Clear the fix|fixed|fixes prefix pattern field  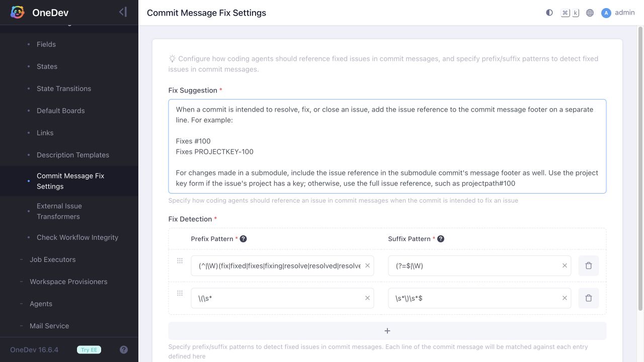tap(367, 266)
